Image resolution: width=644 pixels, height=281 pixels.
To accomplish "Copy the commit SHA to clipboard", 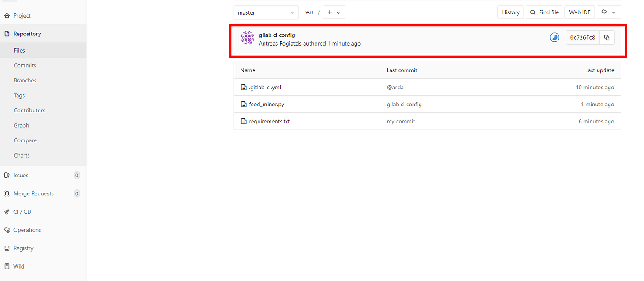I will [x=607, y=37].
